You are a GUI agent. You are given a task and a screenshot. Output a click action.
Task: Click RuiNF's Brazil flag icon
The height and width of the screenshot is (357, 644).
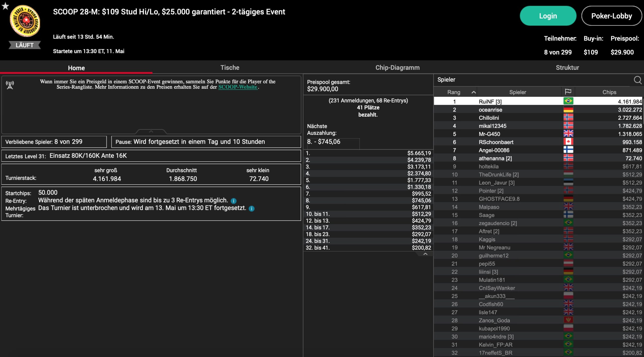568,101
